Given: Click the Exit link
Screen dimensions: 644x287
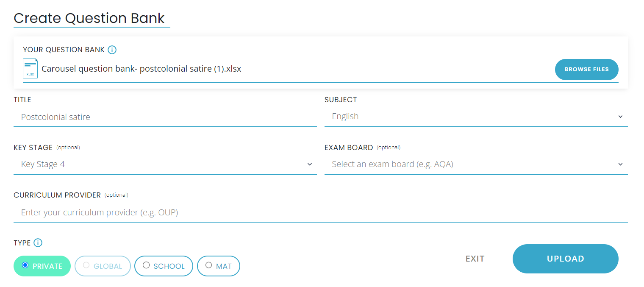Looking at the screenshot, I should point(475,259).
